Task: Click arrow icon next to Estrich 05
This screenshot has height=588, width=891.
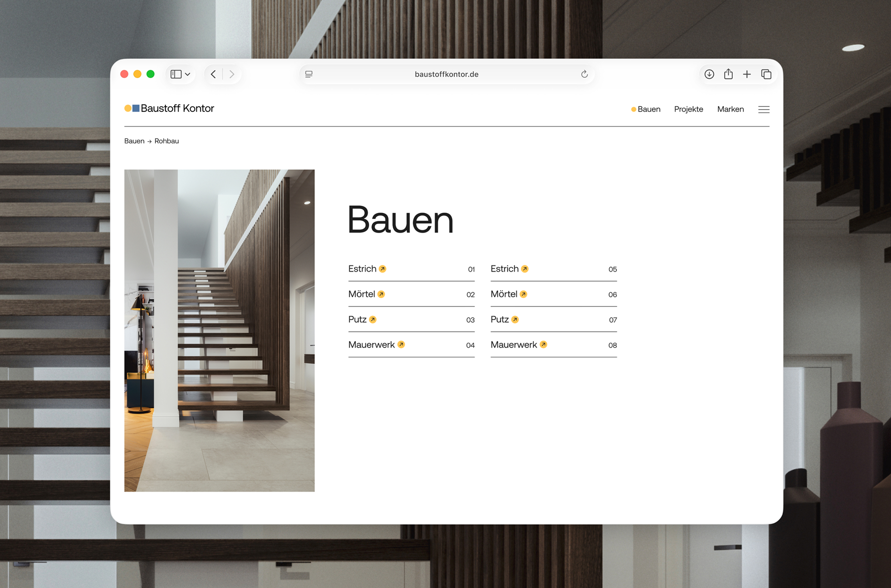Action: point(525,269)
